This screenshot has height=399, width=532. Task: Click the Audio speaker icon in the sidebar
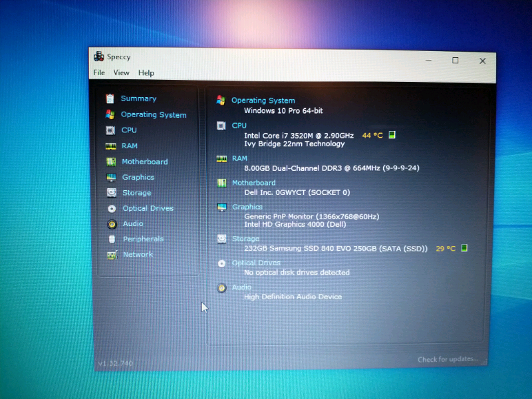coord(112,224)
